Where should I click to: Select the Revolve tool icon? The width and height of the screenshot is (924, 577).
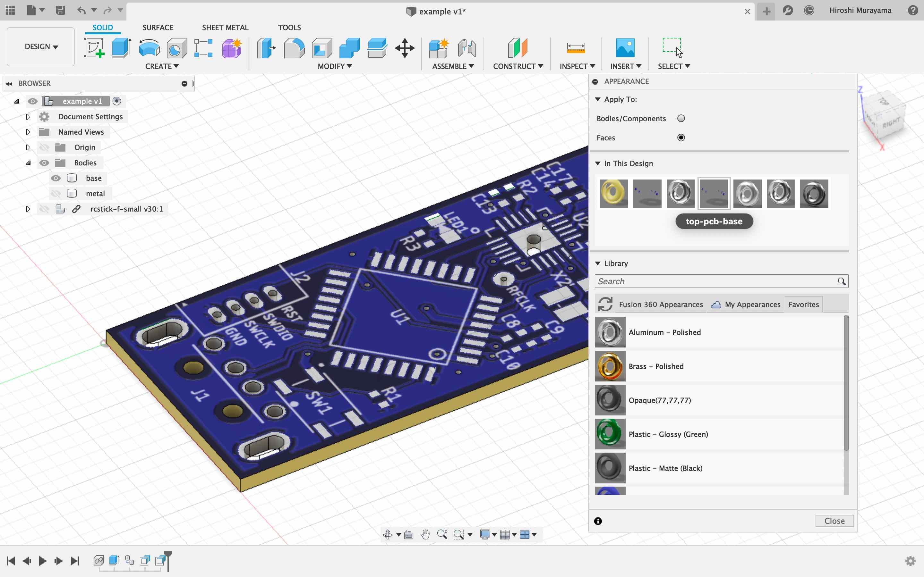[x=149, y=48]
